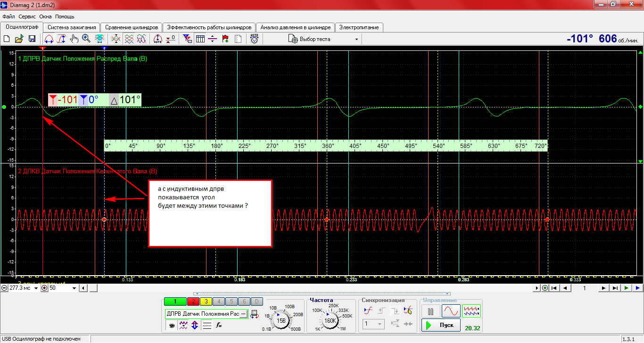Click the overlapped red-blue waveforms icon

141,39
